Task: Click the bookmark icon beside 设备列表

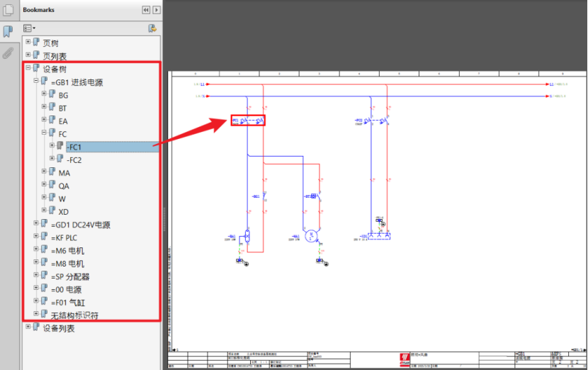Action: tap(36, 327)
